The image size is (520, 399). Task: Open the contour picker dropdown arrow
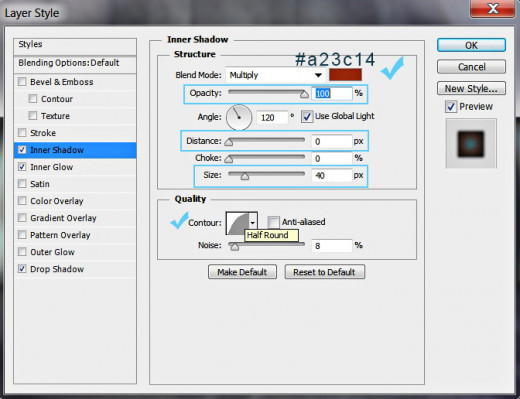click(x=253, y=223)
